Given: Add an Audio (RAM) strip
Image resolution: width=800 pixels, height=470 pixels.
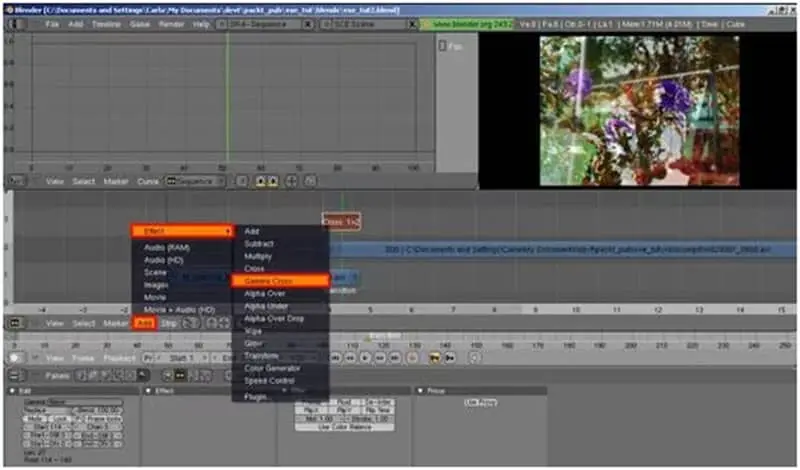Looking at the screenshot, I should tap(167, 248).
